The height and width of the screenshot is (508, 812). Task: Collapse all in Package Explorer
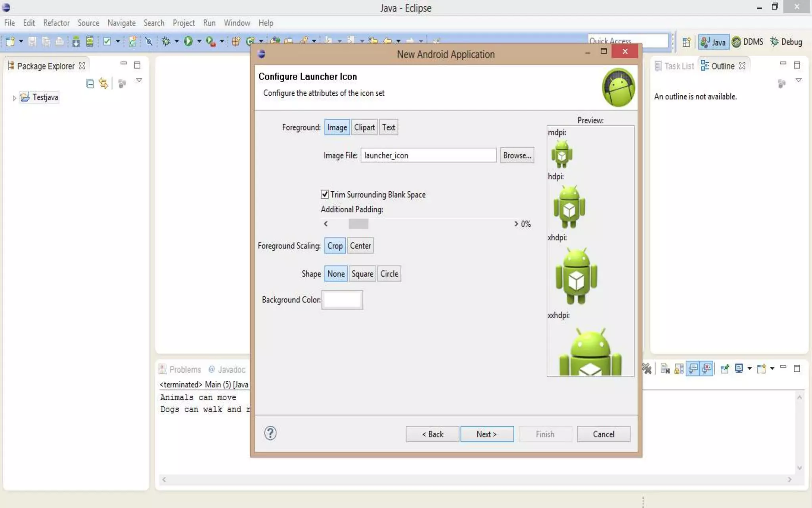[x=90, y=83]
